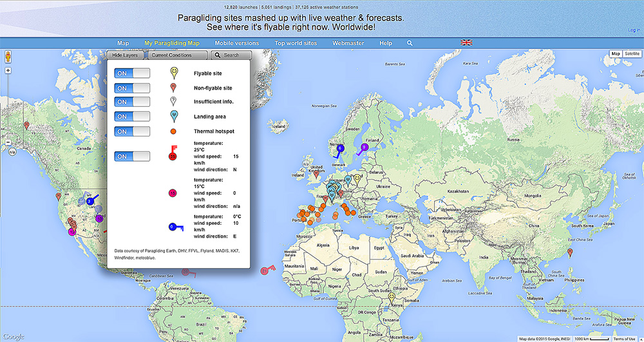Open the n/a weather marker in Alaska
Screen dimensions: 644x342
point(12,152)
